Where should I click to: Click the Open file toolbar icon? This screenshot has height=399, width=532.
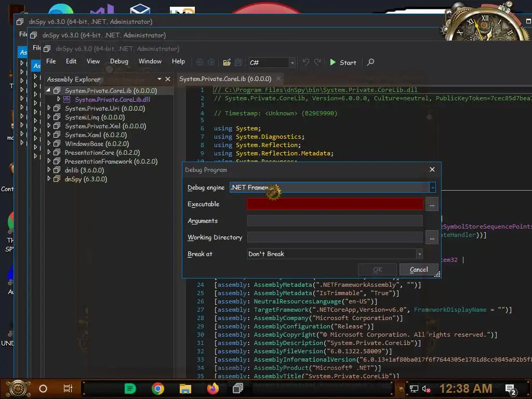(x=227, y=62)
